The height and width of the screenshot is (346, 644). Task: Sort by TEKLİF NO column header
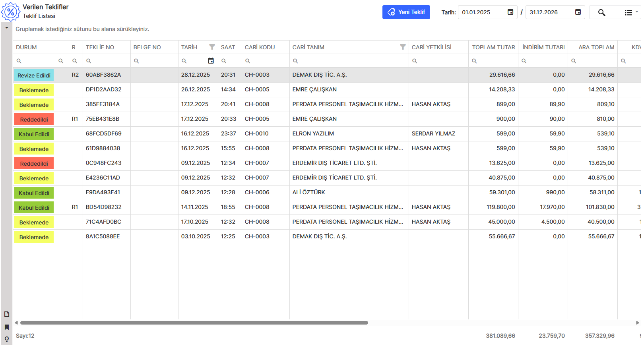pyautogui.click(x=100, y=47)
